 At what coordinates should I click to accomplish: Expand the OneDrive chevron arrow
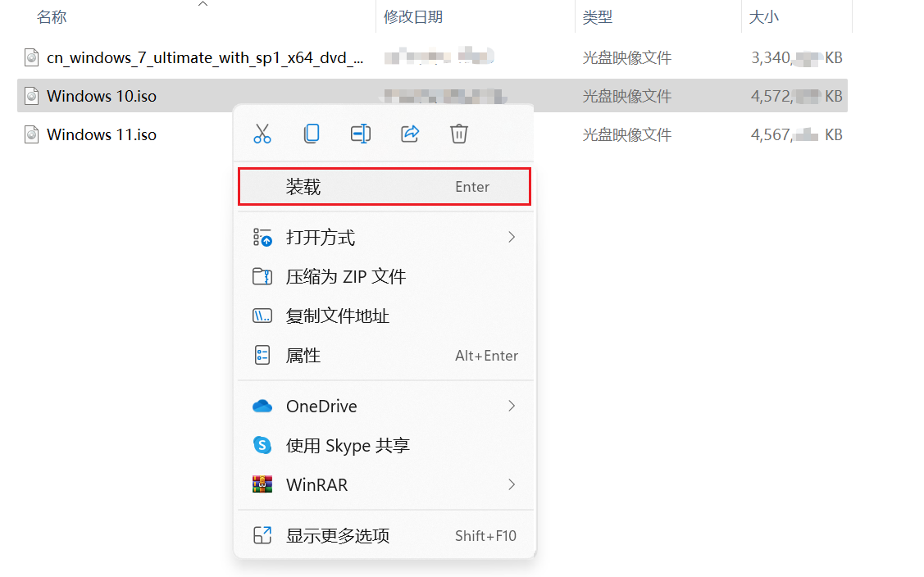512,406
